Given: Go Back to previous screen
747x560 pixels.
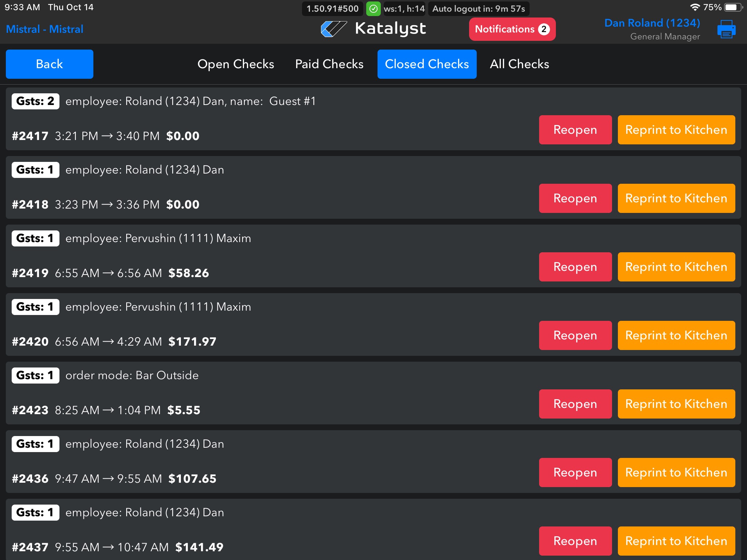Looking at the screenshot, I should click(x=50, y=64).
